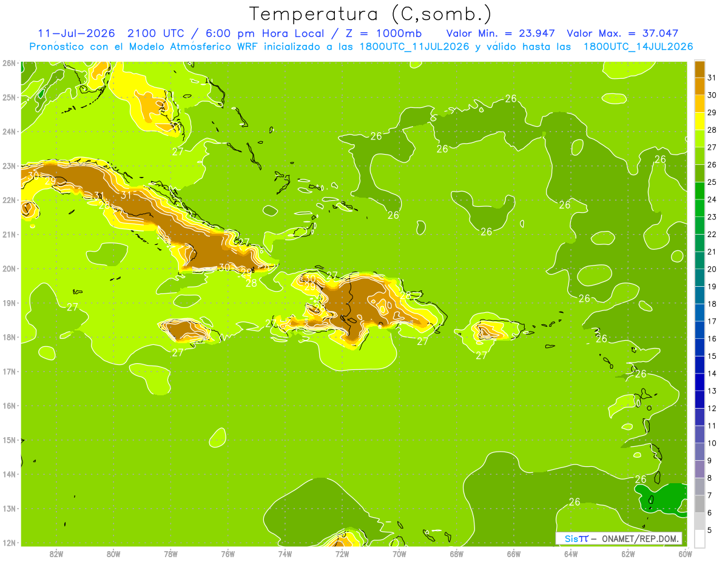Click the "14N" latitude axis label

tap(8, 474)
